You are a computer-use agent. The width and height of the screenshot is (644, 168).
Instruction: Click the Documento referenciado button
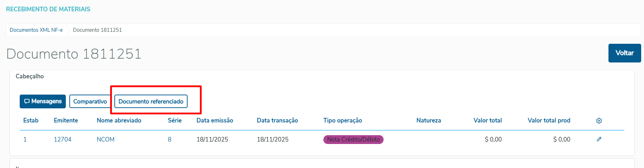click(151, 101)
